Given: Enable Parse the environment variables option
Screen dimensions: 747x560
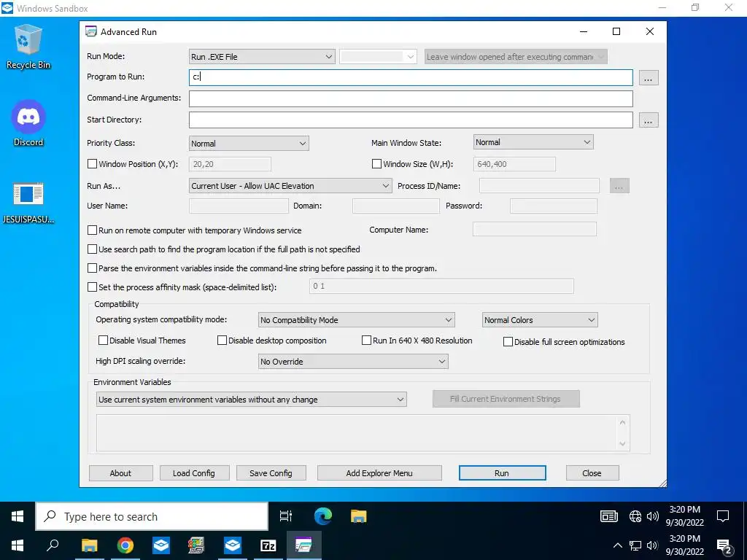Looking at the screenshot, I should click(x=93, y=268).
